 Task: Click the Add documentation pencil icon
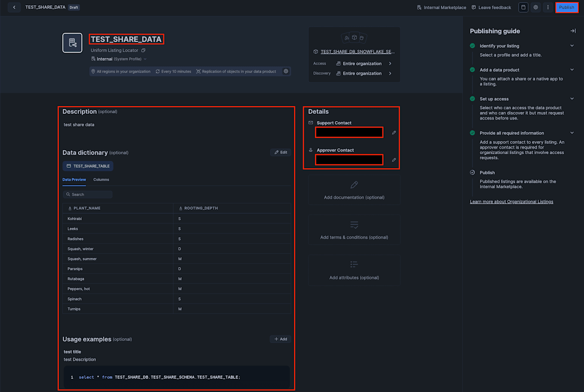[354, 185]
